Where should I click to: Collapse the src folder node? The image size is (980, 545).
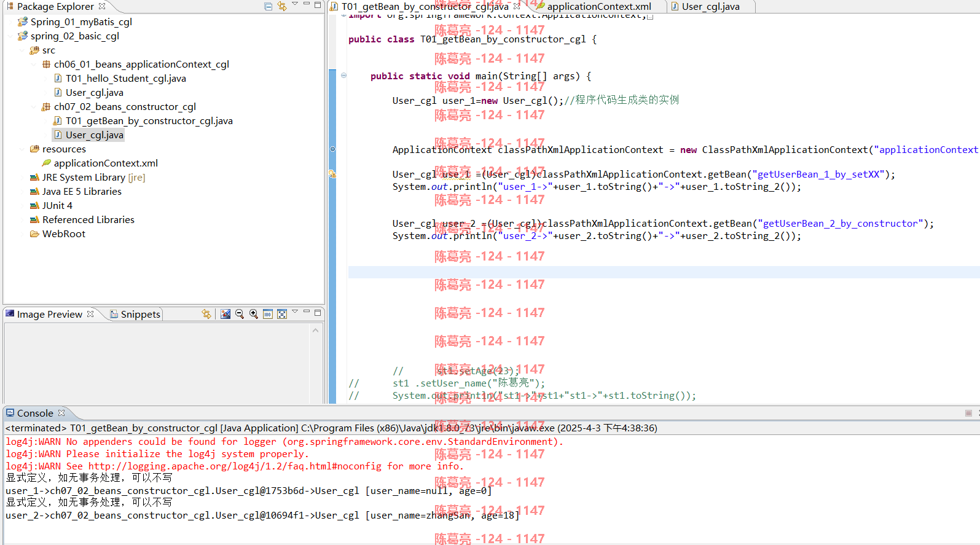22,50
